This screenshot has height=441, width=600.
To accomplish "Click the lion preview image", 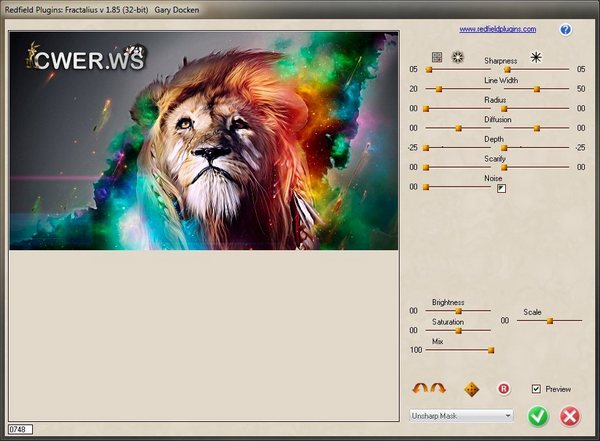I will [x=204, y=140].
